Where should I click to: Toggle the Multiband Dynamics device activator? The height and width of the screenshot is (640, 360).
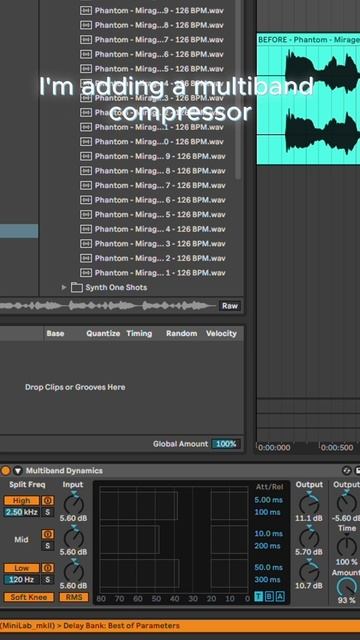(5, 471)
